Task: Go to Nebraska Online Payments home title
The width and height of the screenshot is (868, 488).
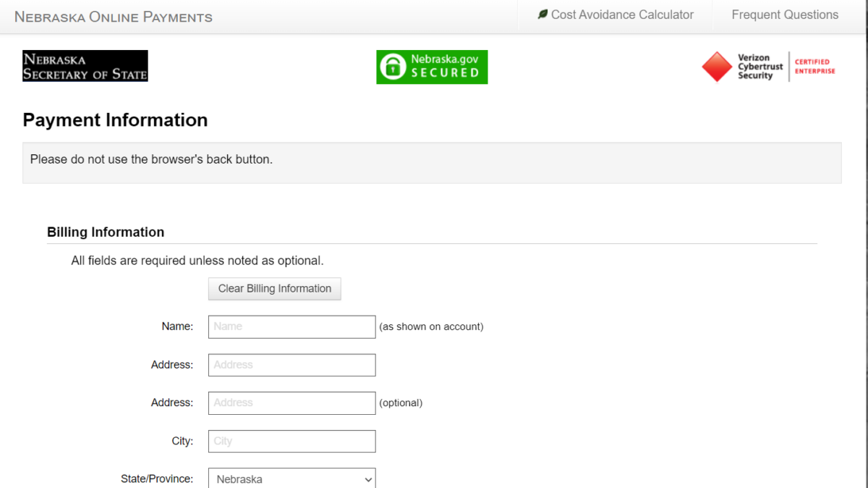Action: (114, 17)
